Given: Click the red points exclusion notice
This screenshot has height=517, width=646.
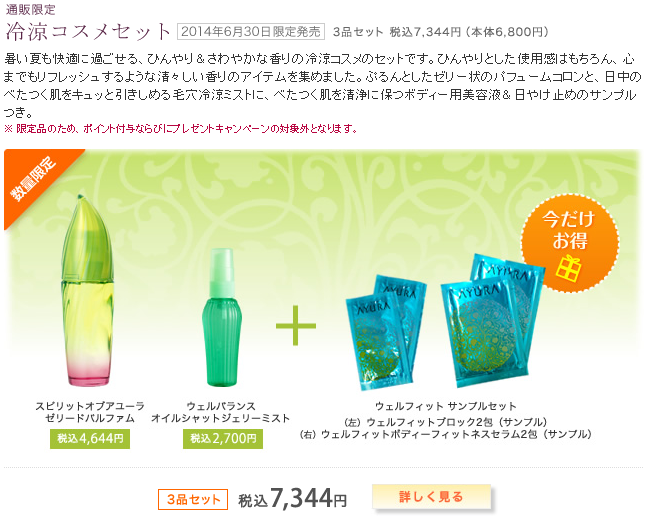Looking at the screenshot, I should (x=180, y=129).
